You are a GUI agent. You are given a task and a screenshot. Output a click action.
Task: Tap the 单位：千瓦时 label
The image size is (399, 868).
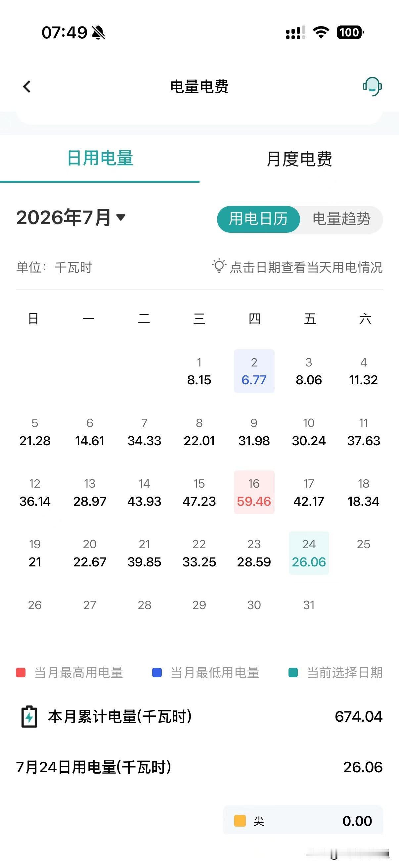[x=54, y=267]
